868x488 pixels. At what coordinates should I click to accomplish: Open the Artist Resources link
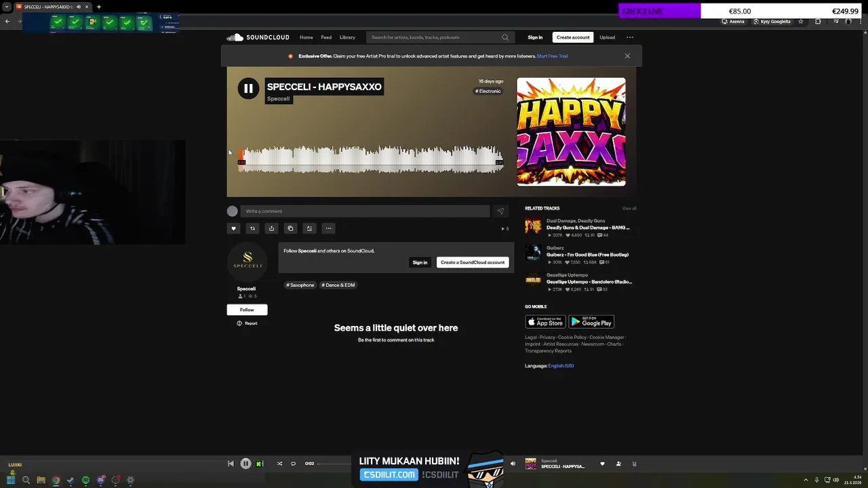(561, 344)
